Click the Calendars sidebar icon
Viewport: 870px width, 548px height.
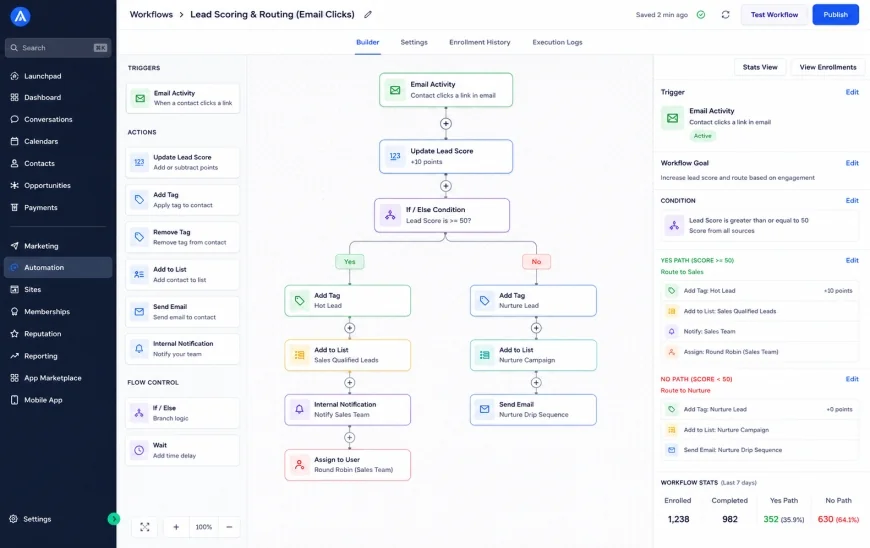point(14,141)
